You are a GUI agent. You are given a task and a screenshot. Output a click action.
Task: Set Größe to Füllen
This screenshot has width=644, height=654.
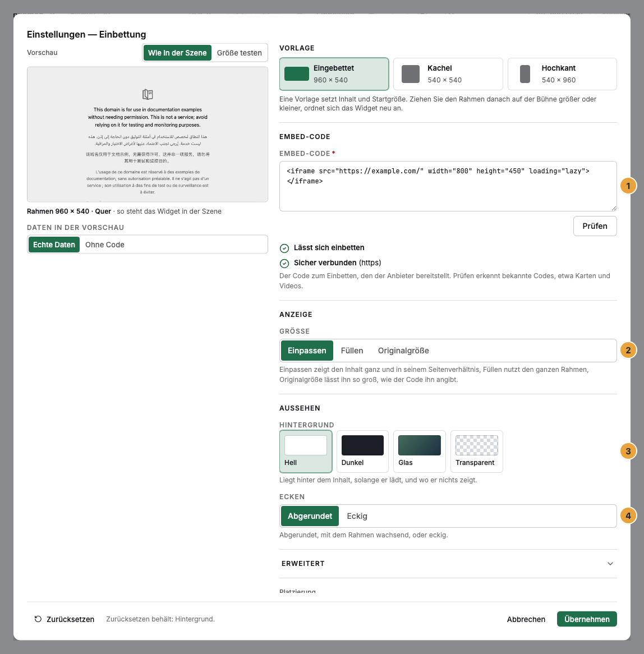(352, 351)
